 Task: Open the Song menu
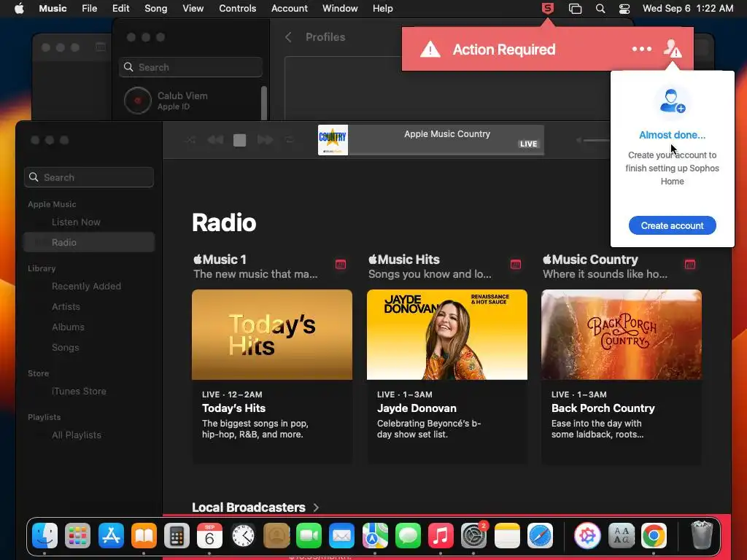pyautogui.click(x=156, y=9)
